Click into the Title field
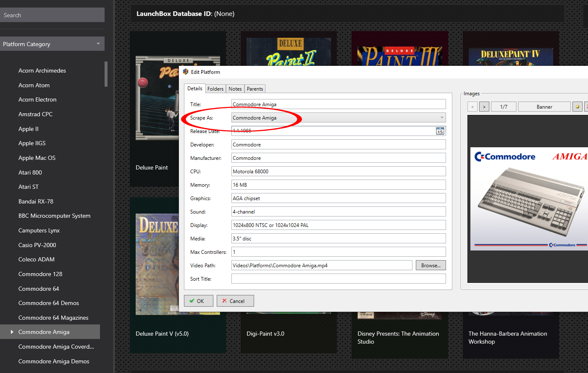 click(339, 104)
